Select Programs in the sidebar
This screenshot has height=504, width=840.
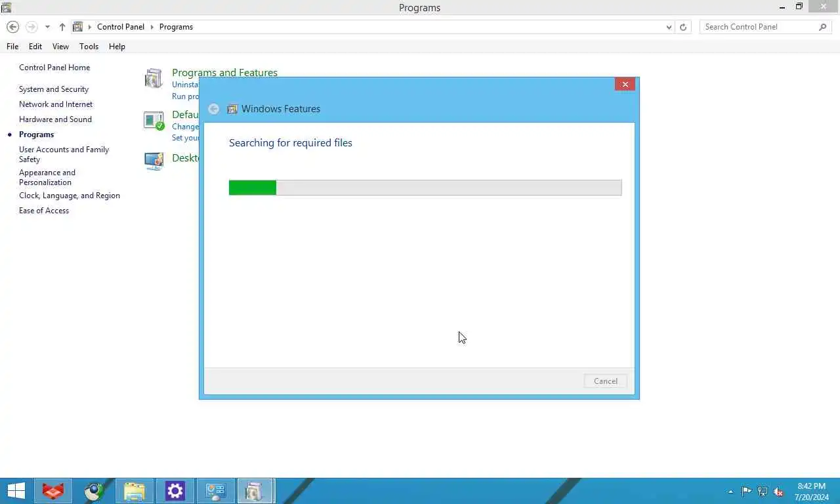click(36, 135)
